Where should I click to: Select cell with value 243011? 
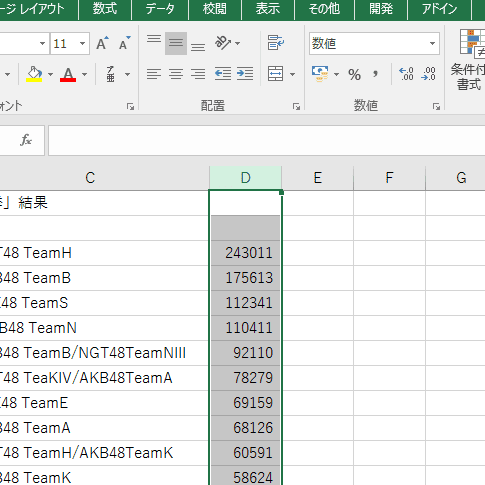pyautogui.click(x=245, y=253)
